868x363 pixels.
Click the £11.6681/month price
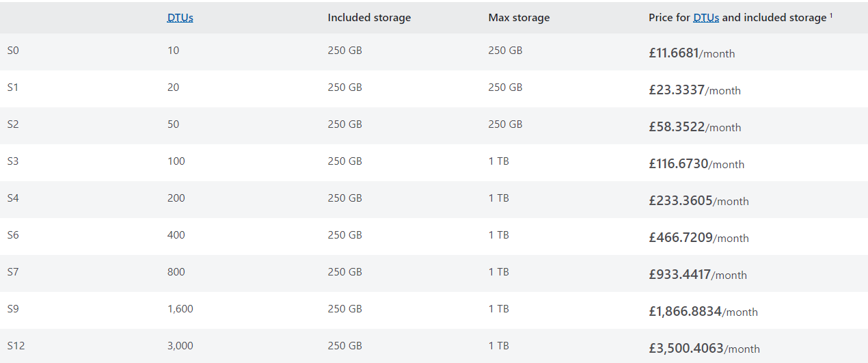pos(691,53)
